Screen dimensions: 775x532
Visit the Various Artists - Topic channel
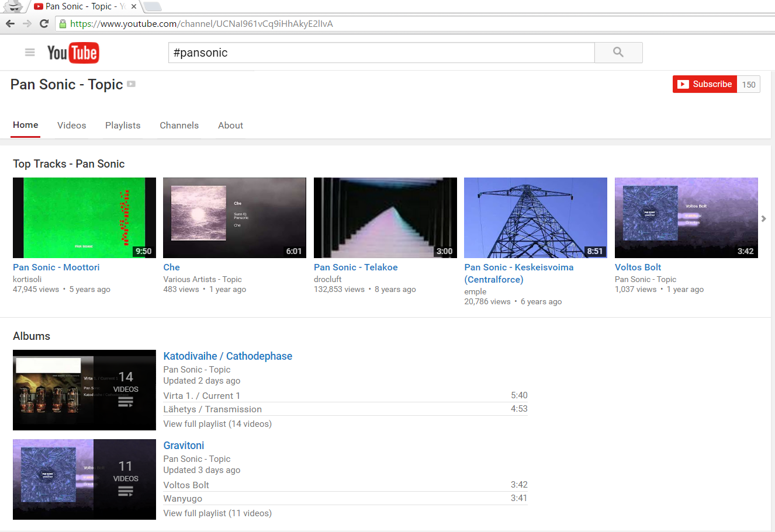pyautogui.click(x=203, y=279)
